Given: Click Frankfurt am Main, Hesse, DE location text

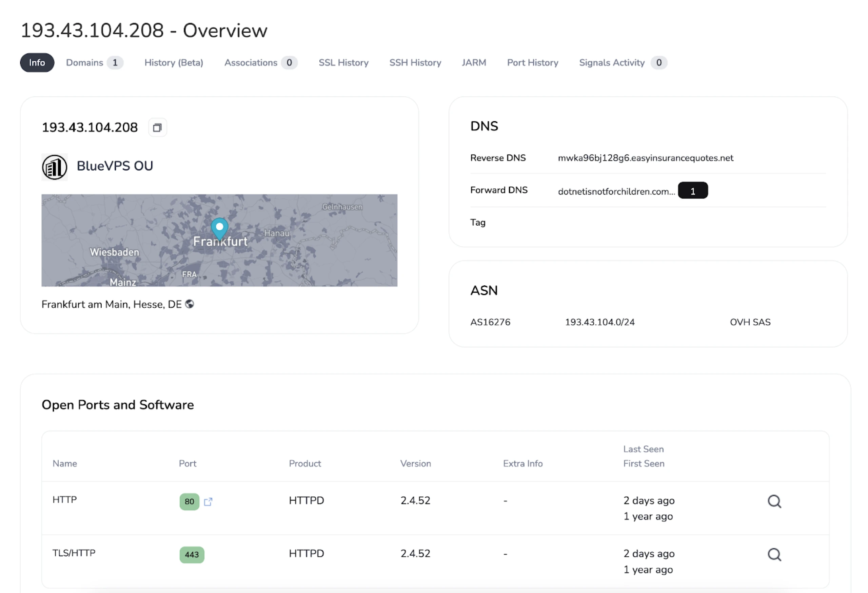Looking at the screenshot, I should click(x=112, y=304).
